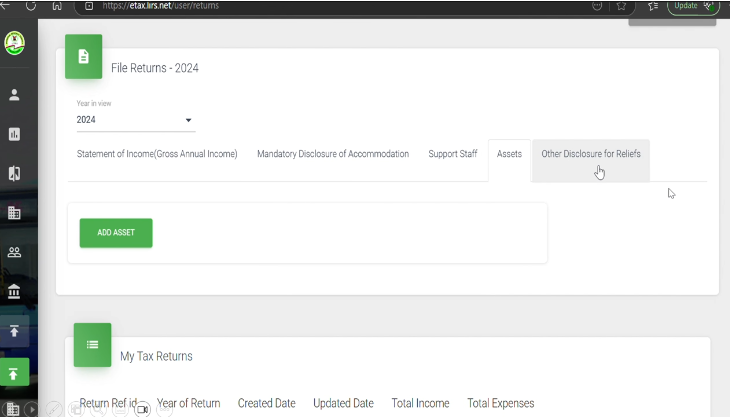Switch to Mandatory Disclosure of Accommodation tab
The height and width of the screenshot is (417, 730).
(x=333, y=154)
